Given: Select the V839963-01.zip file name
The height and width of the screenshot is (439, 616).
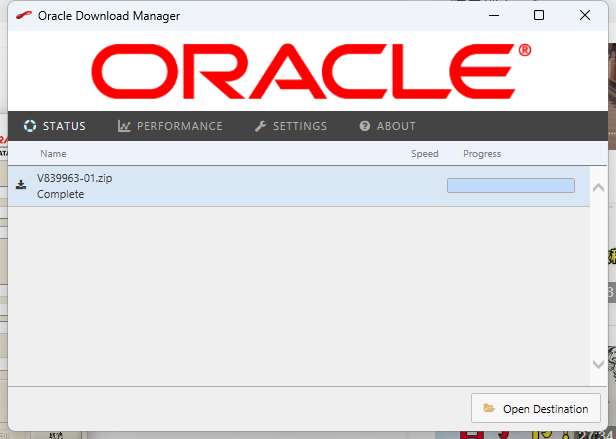Looking at the screenshot, I should click(75, 178).
